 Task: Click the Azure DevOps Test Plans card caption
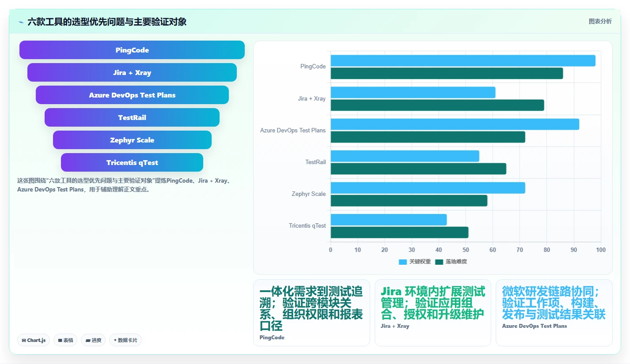coord(535,326)
